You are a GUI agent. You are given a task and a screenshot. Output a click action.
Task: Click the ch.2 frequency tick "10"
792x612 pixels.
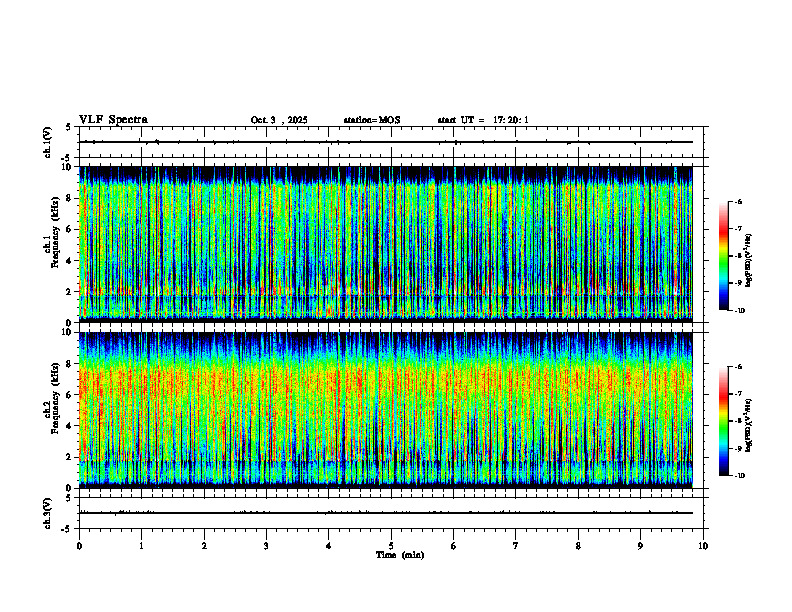67,332
